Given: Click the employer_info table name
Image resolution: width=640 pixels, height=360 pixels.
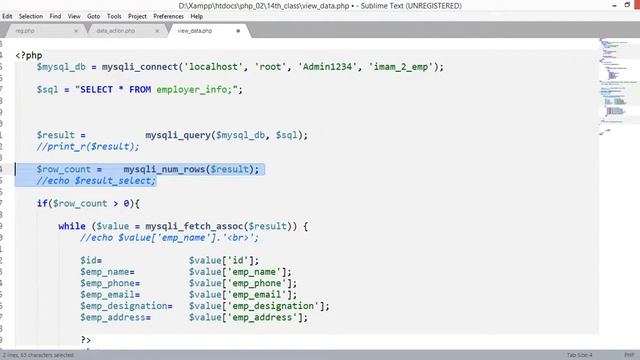Looking at the screenshot, I should pos(191,90).
